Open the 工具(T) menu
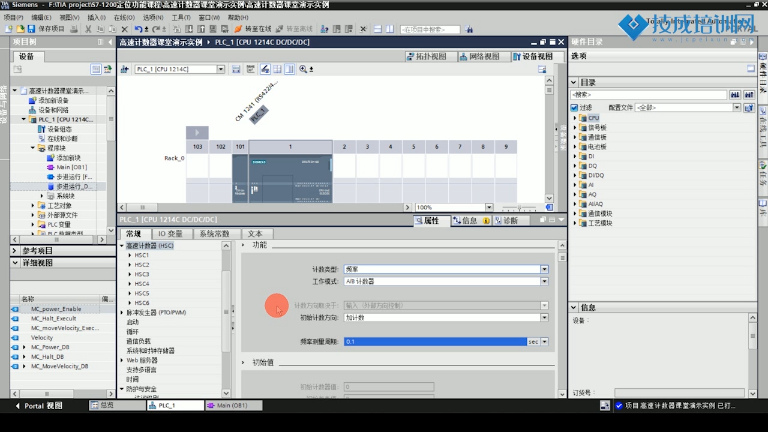The image size is (768, 432). tap(181, 18)
